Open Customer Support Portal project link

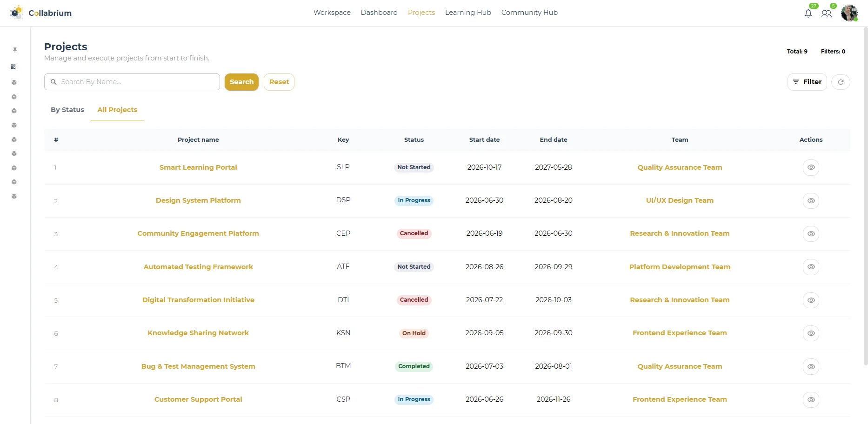coord(198,399)
